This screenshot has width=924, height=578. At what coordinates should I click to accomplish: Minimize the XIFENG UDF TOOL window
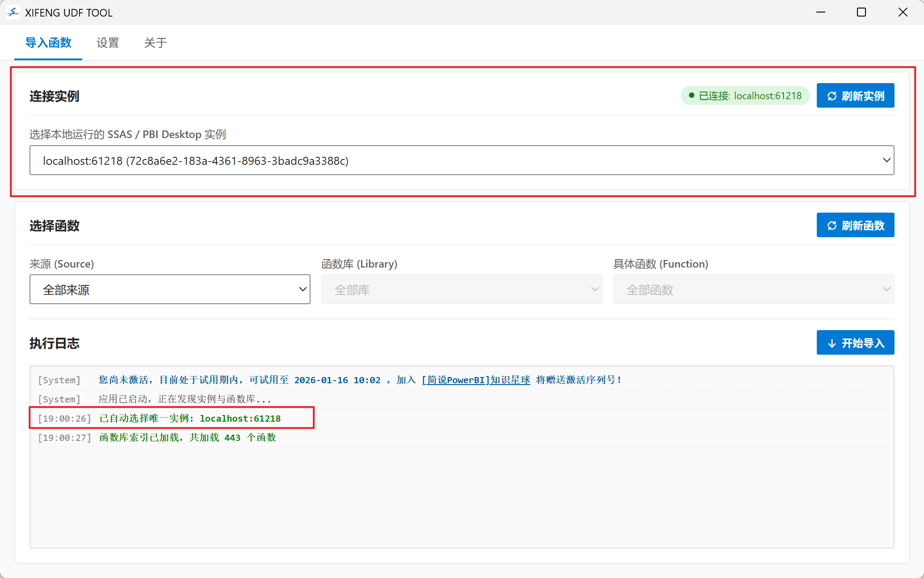coord(820,13)
